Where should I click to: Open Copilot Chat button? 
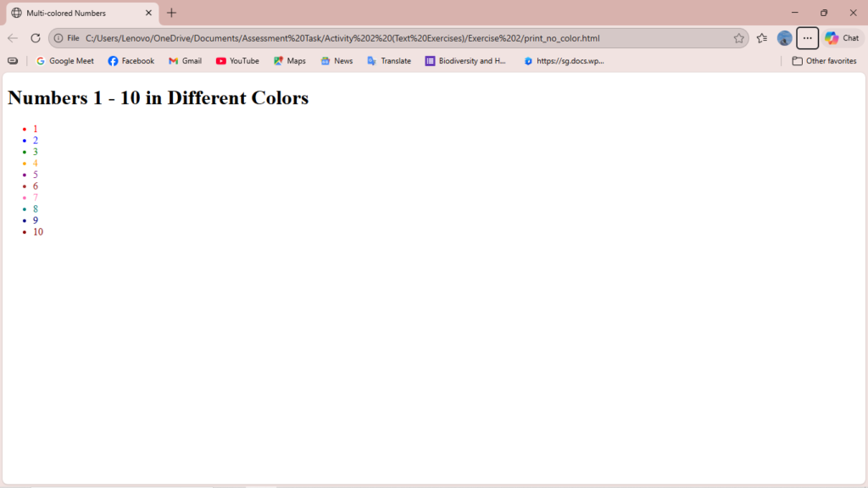(842, 38)
